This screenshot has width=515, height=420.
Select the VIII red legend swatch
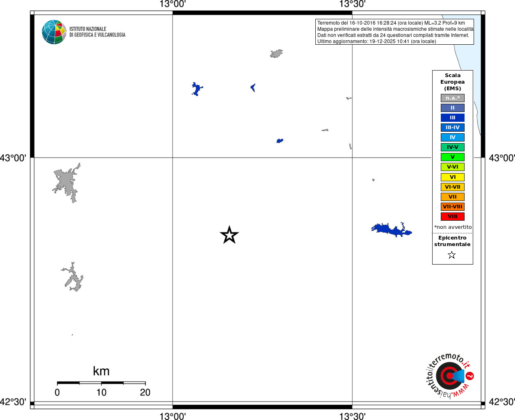(x=453, y=217)
